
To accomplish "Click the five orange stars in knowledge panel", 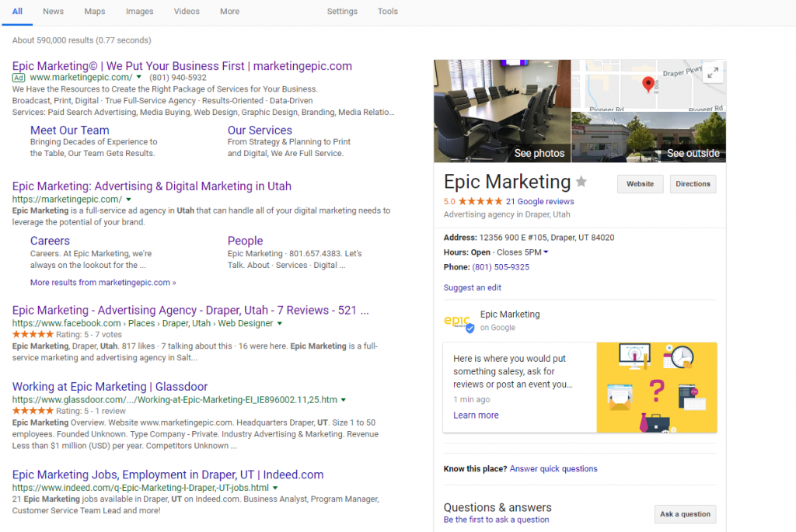I will [480, 201].
